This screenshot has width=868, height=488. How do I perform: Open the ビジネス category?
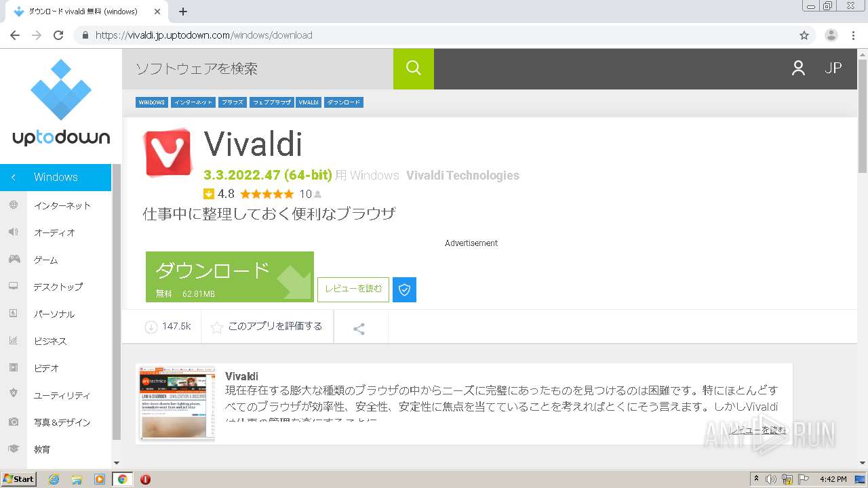click(x=50, y=341)
